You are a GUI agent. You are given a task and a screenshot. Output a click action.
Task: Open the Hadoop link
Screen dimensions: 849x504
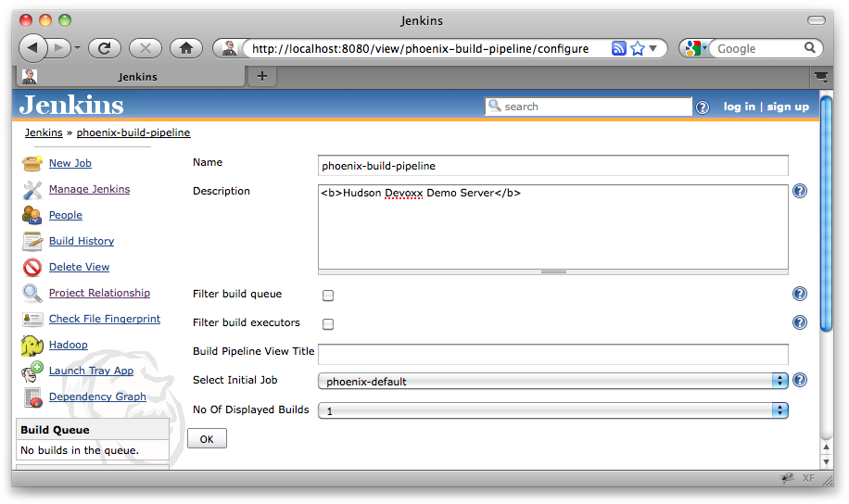click(69, 345)
